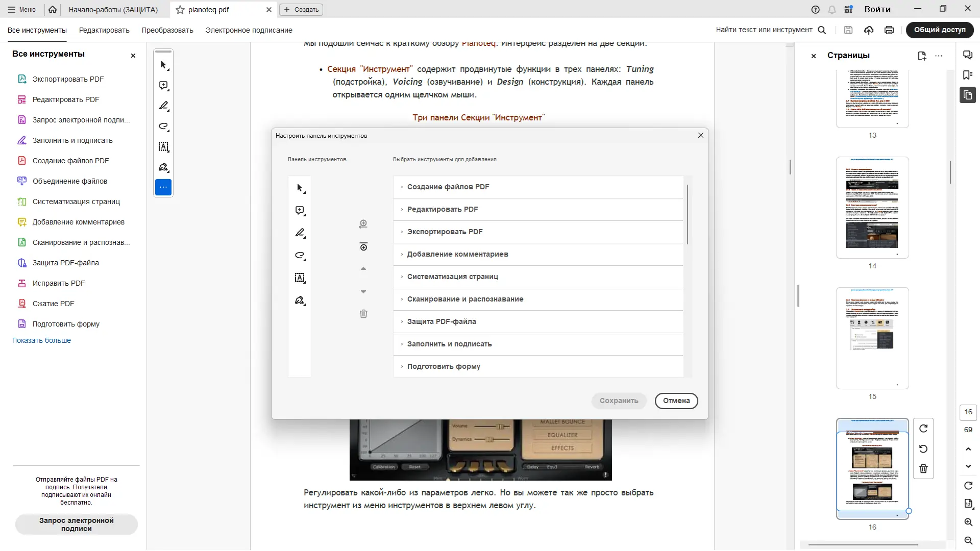Screen dimensions: 980x551
Task: Click the three-dots more tools button
Action: pos(163,187)
